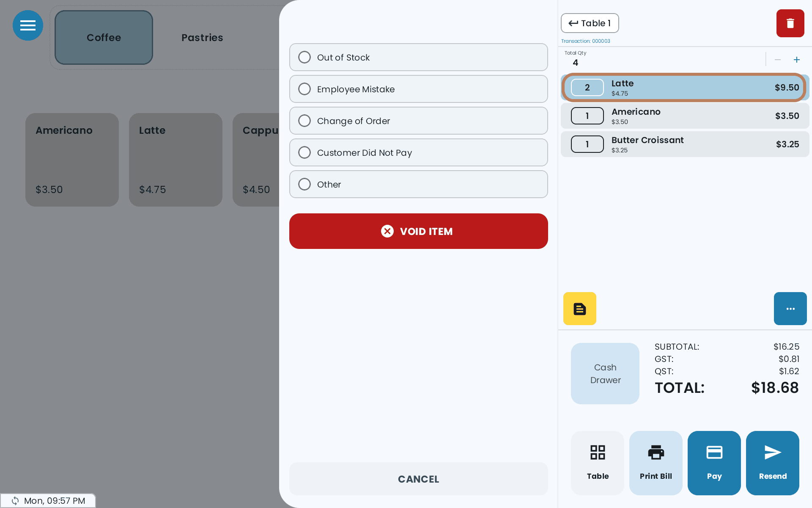Add an Americano from the menu grid
This screenshot has width=812, height=508.
[72, 160]
